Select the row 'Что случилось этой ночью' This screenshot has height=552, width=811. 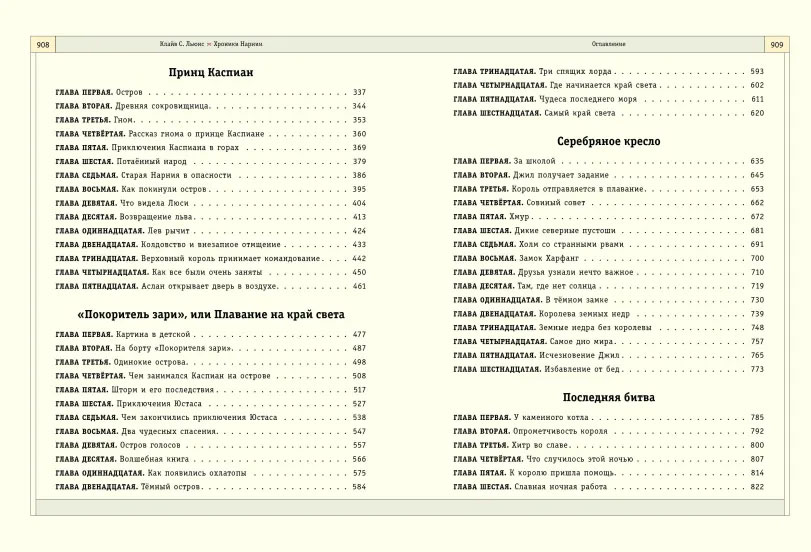(x=609, y=459)
